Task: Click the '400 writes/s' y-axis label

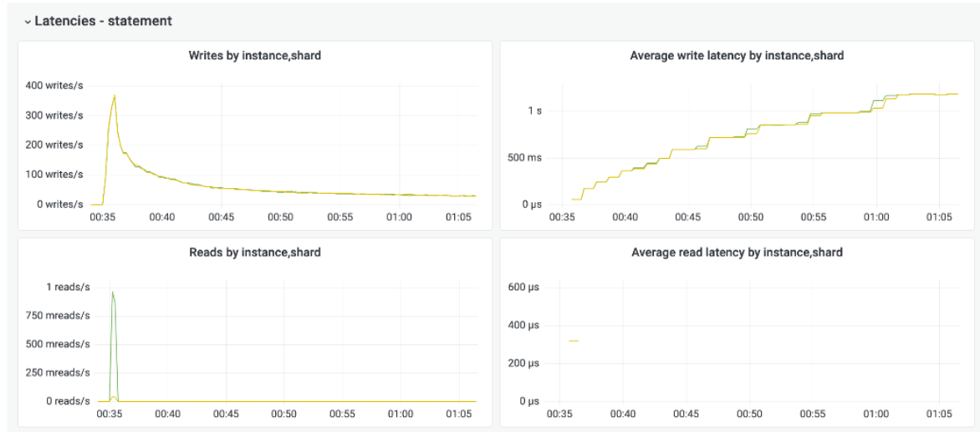Action: pos(54,85)
